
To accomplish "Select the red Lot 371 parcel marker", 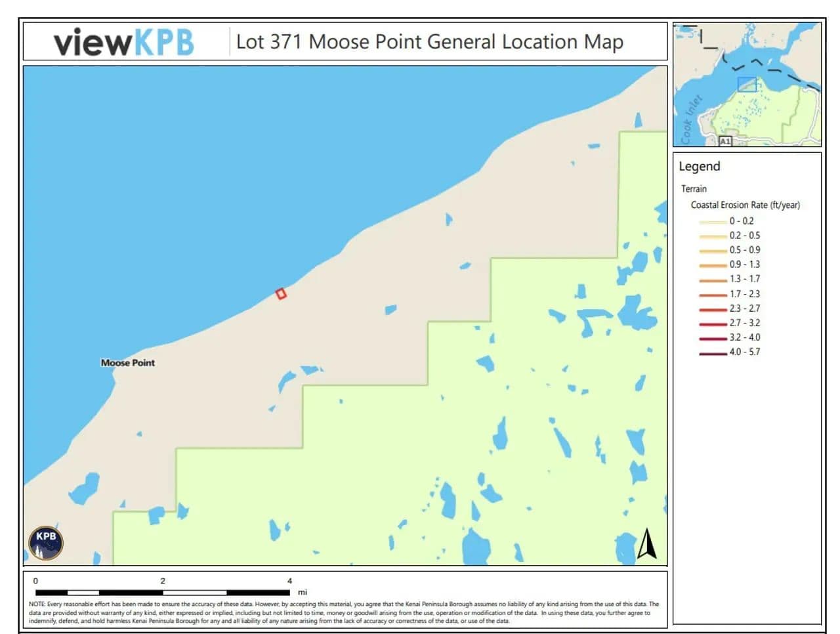I will pos(281,293).
